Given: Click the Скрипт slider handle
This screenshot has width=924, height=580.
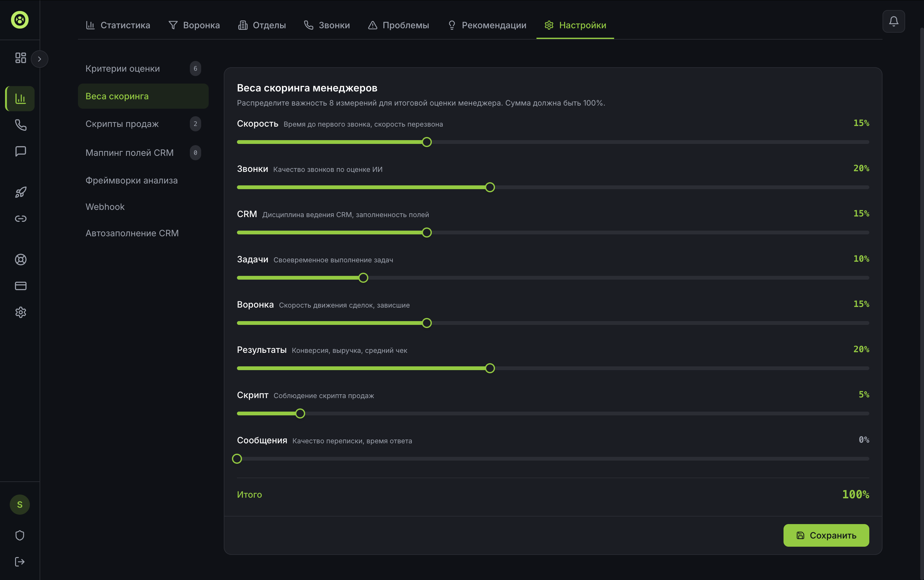Looking at the screenshot, I should [x=300, y=413].
